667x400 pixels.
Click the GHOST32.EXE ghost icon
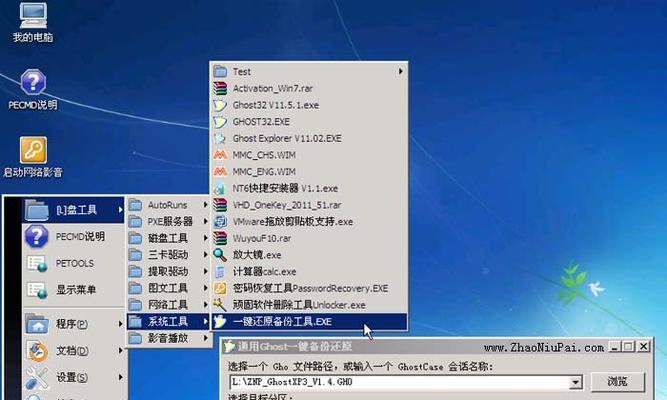pyautogui.click(x=220, y=122)
